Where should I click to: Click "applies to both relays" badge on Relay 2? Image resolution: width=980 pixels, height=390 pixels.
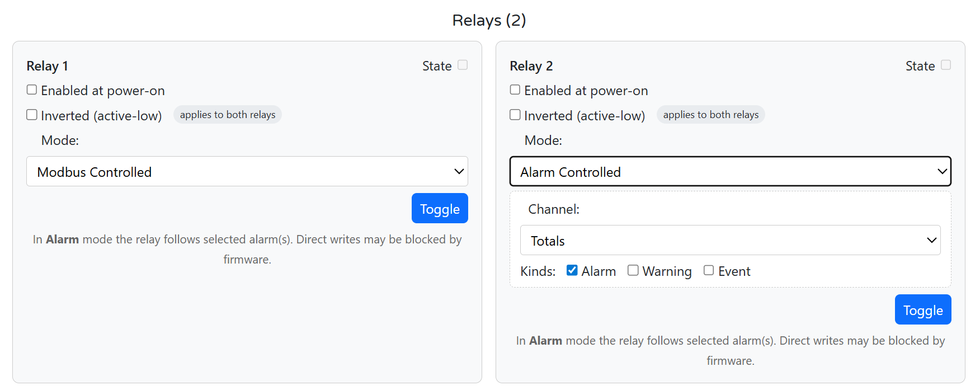(710, 114)
